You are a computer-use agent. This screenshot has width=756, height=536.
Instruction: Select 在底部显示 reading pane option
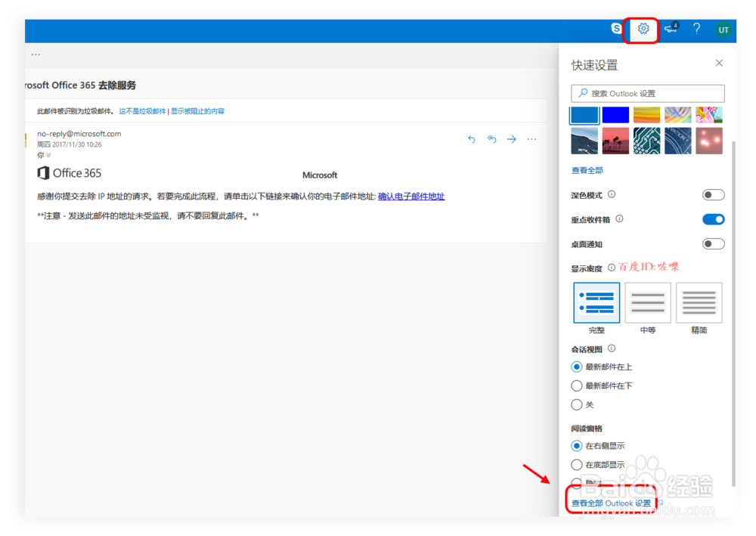576,465
